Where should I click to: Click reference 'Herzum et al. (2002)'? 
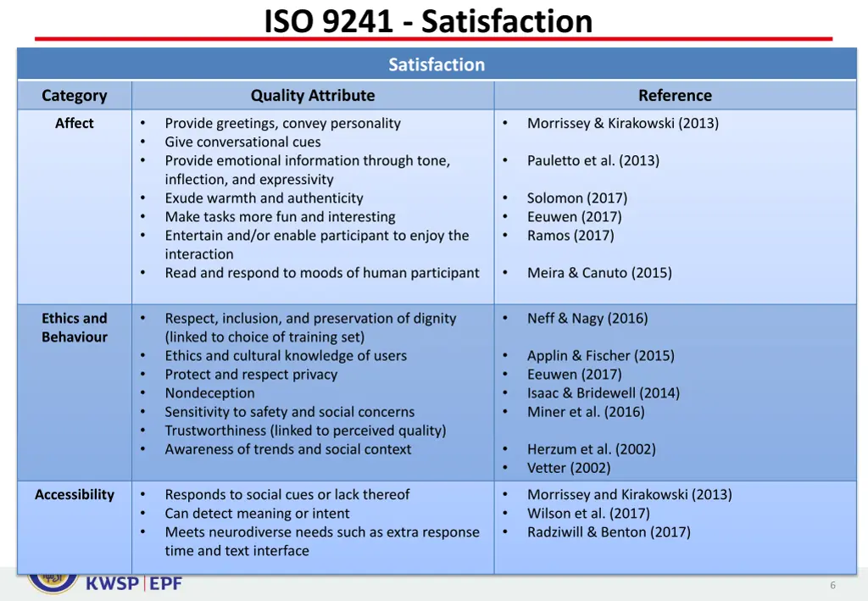(x=591, y=448)
